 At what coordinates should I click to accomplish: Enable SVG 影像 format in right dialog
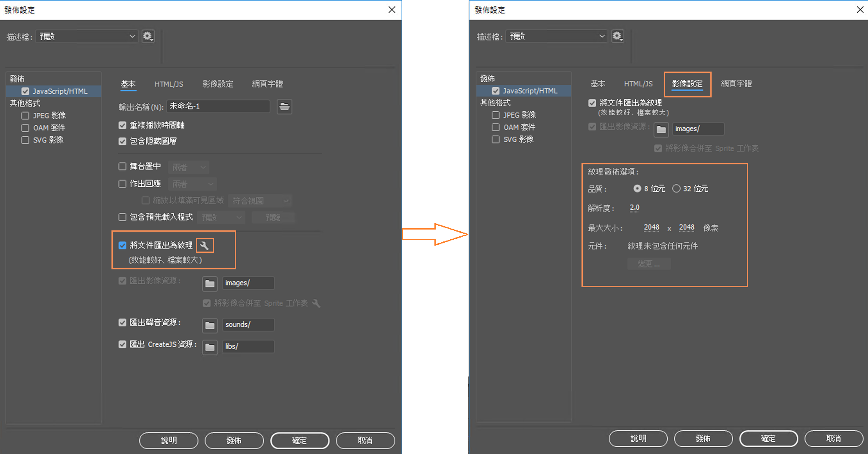pyautogui.click(x=495, y=139)
